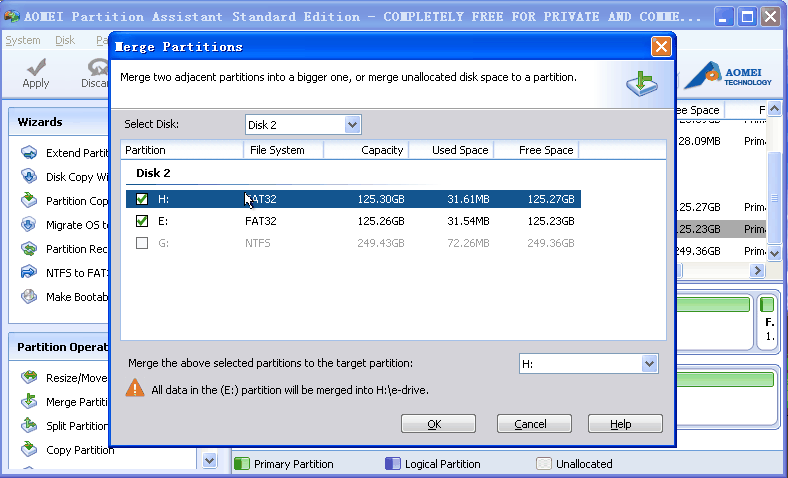The width and height of the screenshot is (788, 478).
Task: Uncheck the E: partition checkbox
Action: point(142,221)
